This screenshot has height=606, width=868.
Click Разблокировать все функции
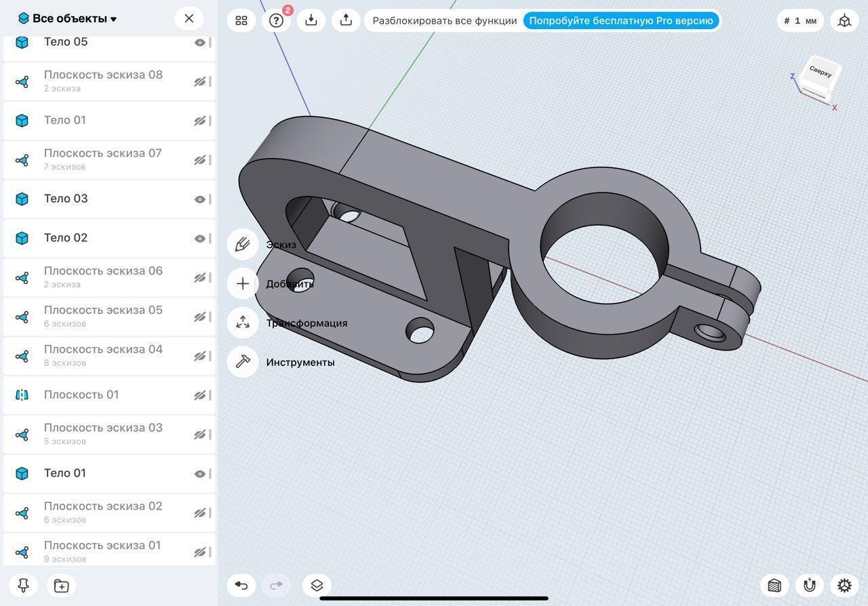point(445,21)
